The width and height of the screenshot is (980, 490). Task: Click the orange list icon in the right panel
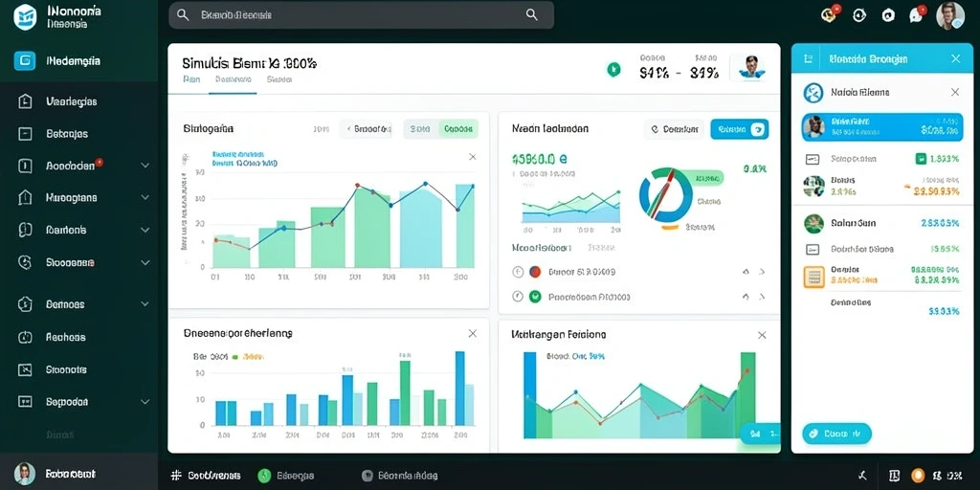(x=813, y=276)
